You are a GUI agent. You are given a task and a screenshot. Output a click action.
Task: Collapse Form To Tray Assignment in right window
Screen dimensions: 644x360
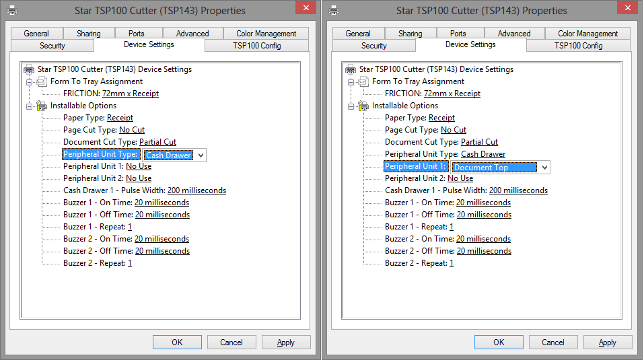pyautogui.click(x=351, y=82)
